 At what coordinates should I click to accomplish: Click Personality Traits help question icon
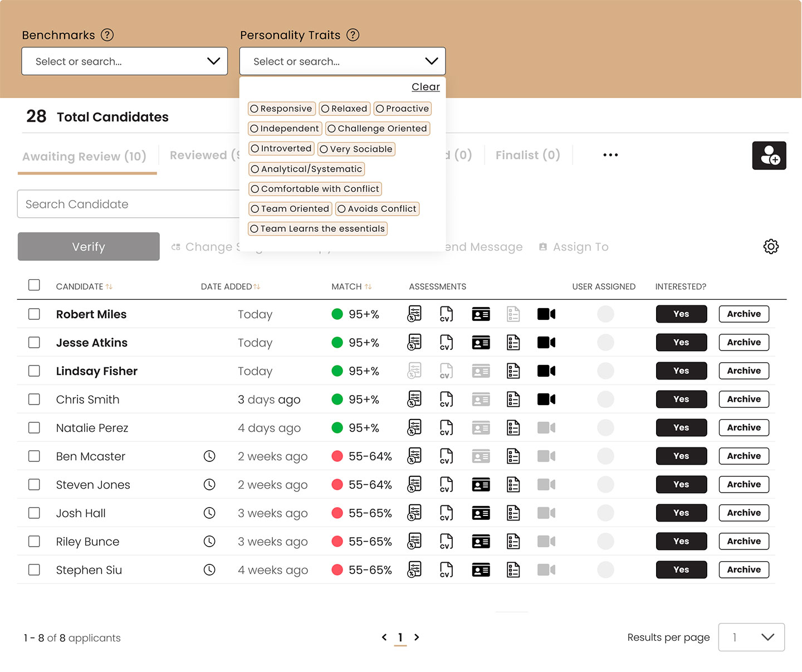pos(353,35)
